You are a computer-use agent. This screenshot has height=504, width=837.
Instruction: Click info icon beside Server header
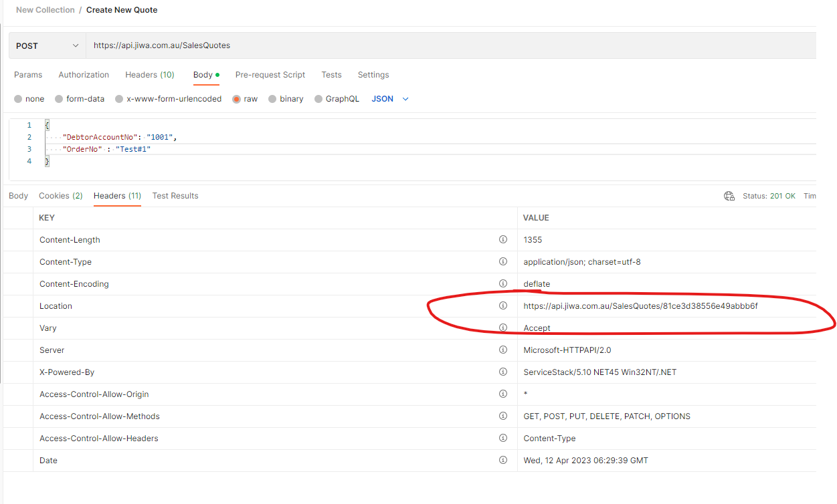click(503, 350)
